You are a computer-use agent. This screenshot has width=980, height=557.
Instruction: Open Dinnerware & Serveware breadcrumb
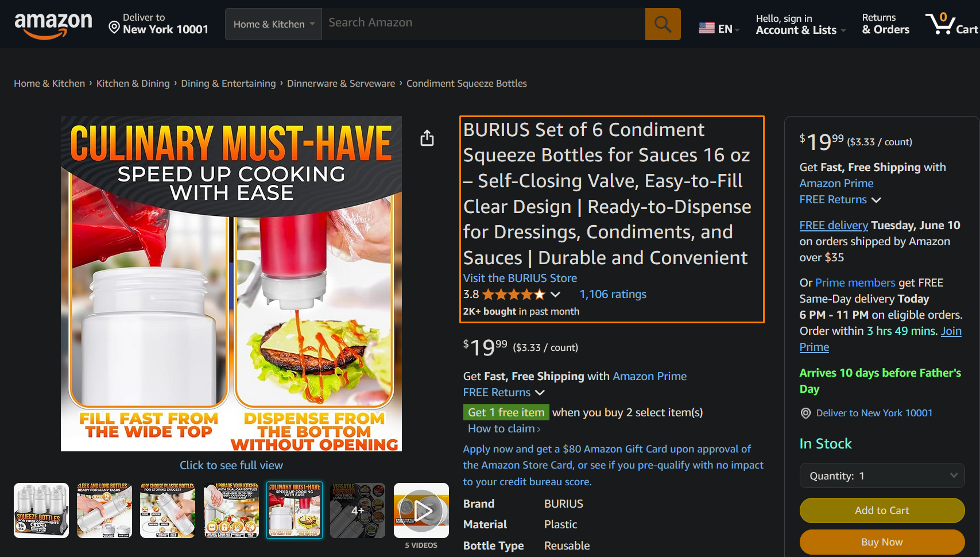[x=341, y=83]
